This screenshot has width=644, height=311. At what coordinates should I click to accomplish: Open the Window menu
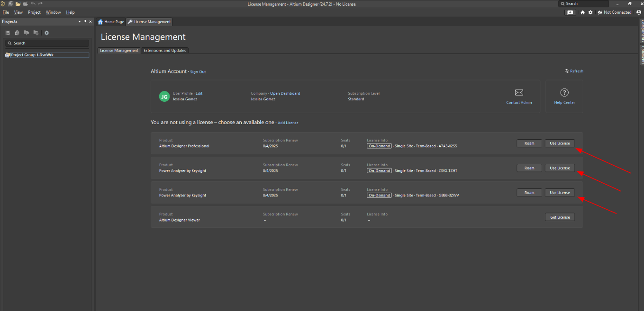tap(54, 12)
